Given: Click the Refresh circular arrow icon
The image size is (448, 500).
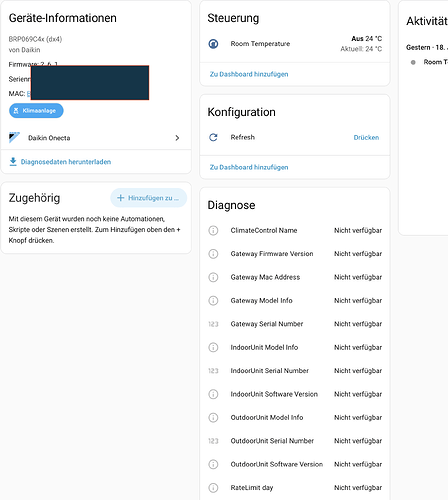Looking at the screenshot, I should click(x=213, y=137).
